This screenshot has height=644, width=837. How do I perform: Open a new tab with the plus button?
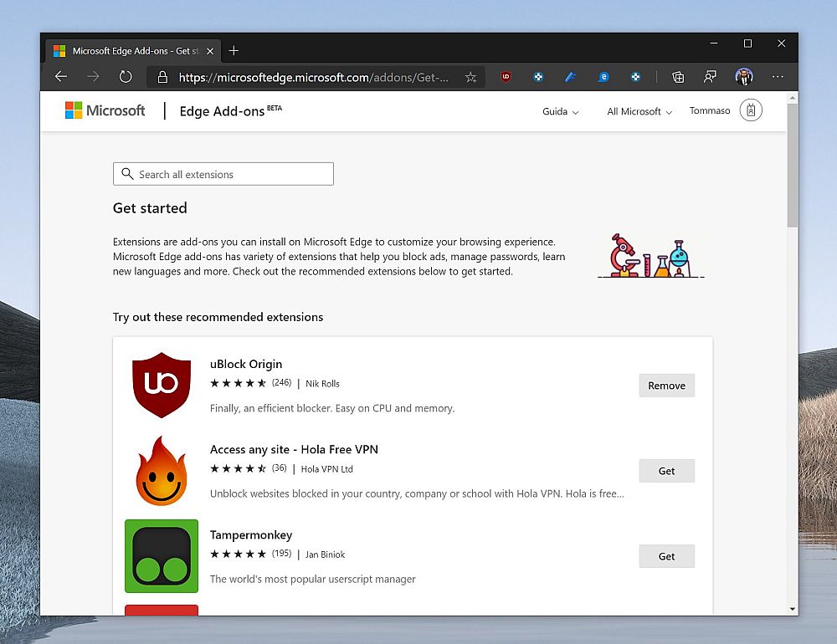click(x=234, y=51)
